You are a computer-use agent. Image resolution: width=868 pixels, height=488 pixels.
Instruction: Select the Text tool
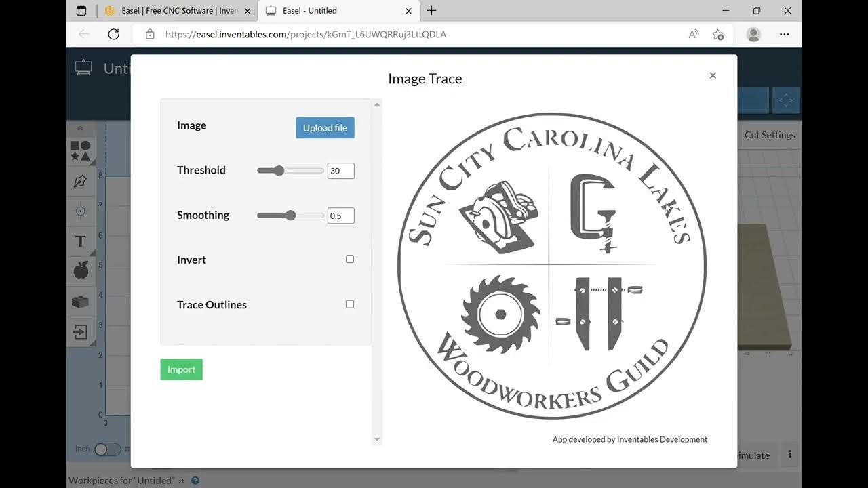81,241
